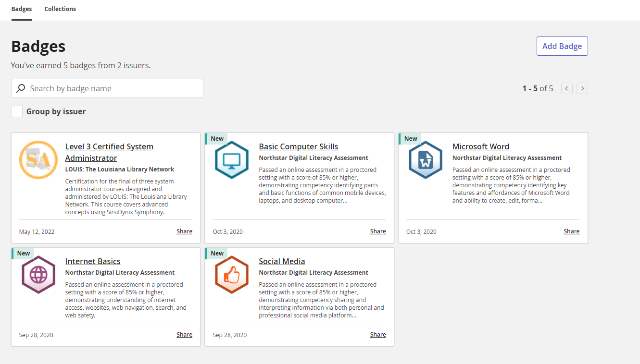Screen dimensions: 640x364
Task: Click the Level 3 Certified System Administrator badge image
Action: coord(38,160)
